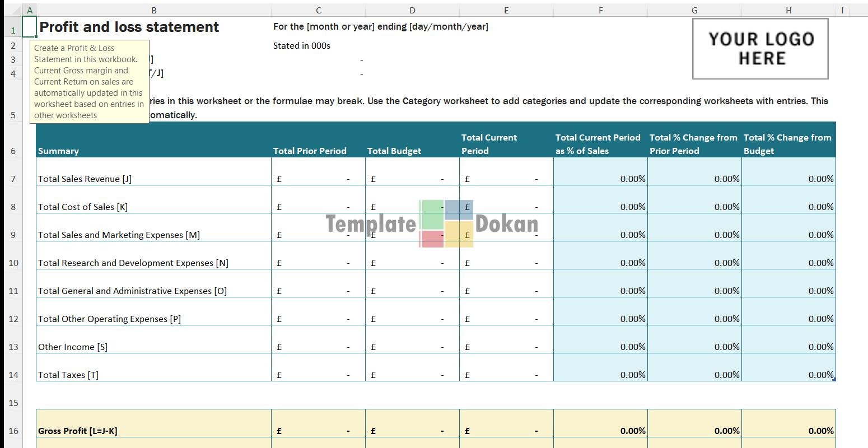Select column H header
This screenshot has width=868, height=448.
(788, 10)
